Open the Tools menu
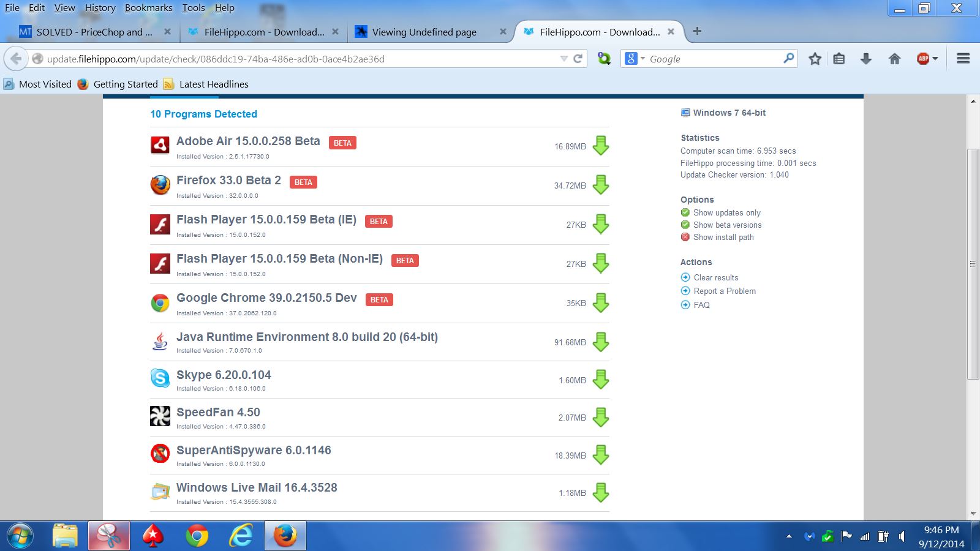 194,8
